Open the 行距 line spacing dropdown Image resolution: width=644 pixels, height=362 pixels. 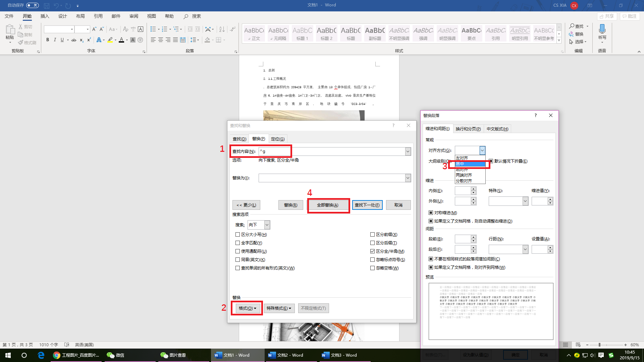tap(525, 249)
